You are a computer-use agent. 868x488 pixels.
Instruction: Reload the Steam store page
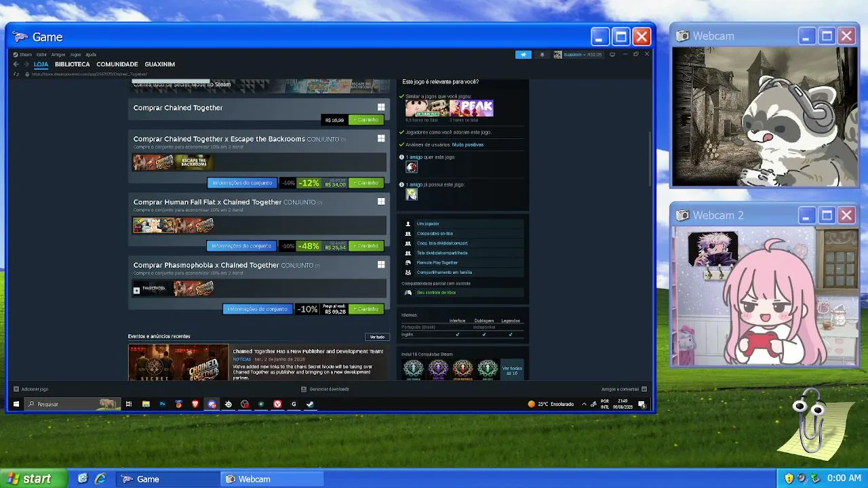[16, 74]
